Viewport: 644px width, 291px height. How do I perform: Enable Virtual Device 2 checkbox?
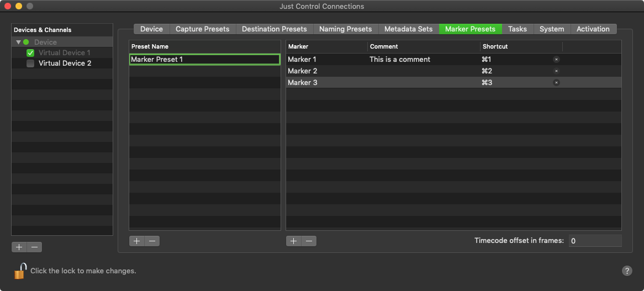(30, 64)
